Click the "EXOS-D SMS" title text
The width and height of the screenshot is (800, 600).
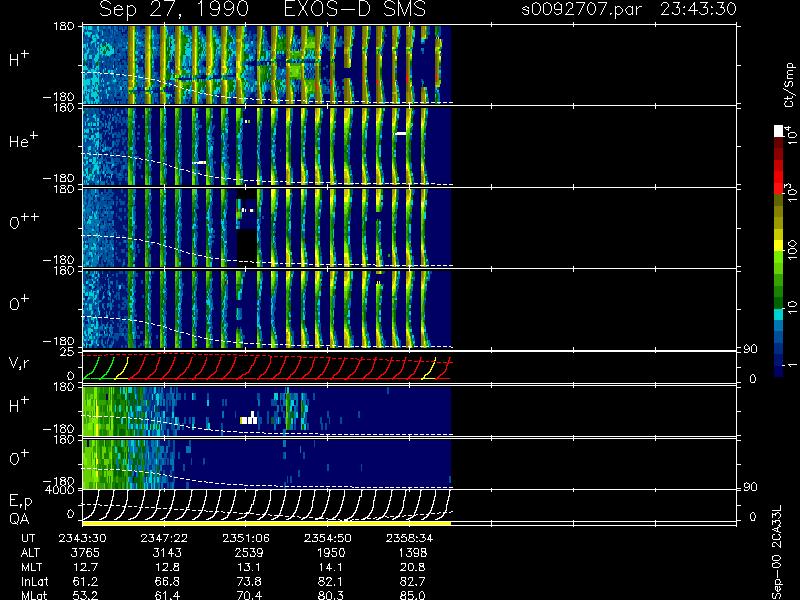tap(354, 9)
